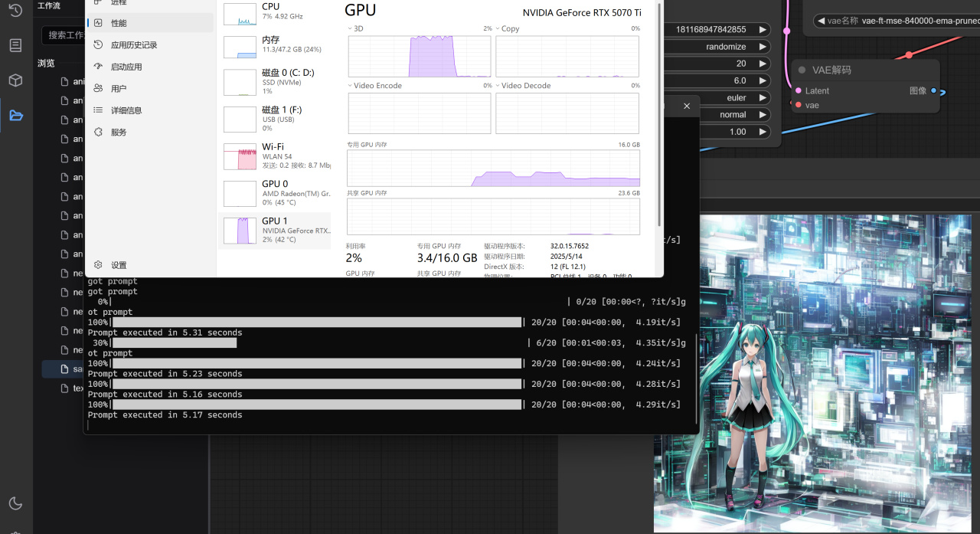The image size is (980, 534).
Task: Click the 服务 puzzle icon
Action: coord(98,132)
